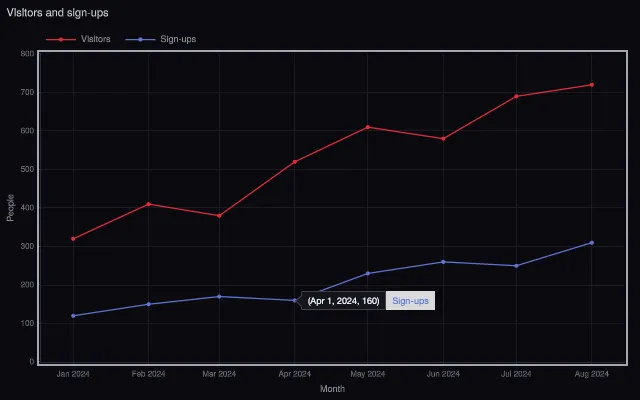Select the Sign-ups point for Aug 2024
Viewport: 640px width, 400px height.
[592, 243]
